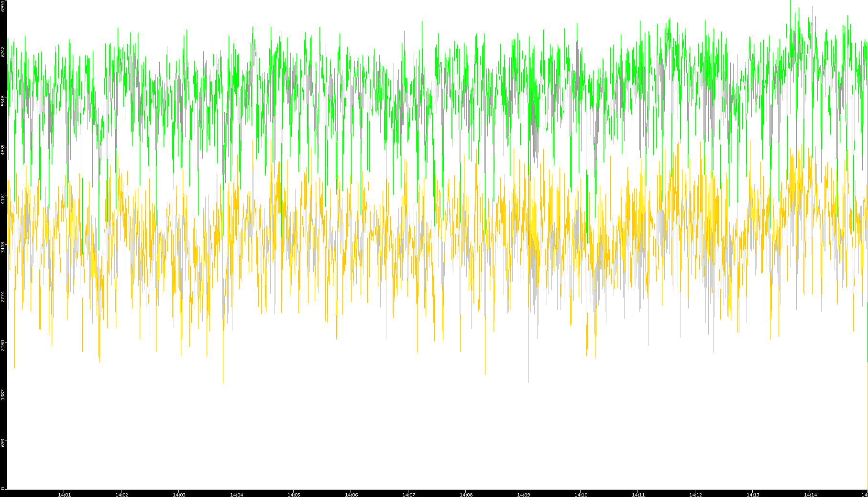The width and height of the screenshot is (868, 497).
Task: Select the 14:02 tick on time axis
Action: (x=121, y=495)
